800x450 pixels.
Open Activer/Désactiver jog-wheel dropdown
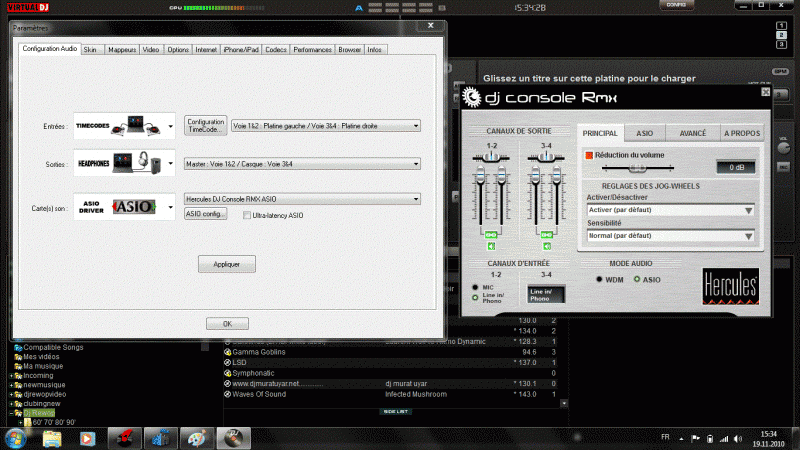point(669,210)
